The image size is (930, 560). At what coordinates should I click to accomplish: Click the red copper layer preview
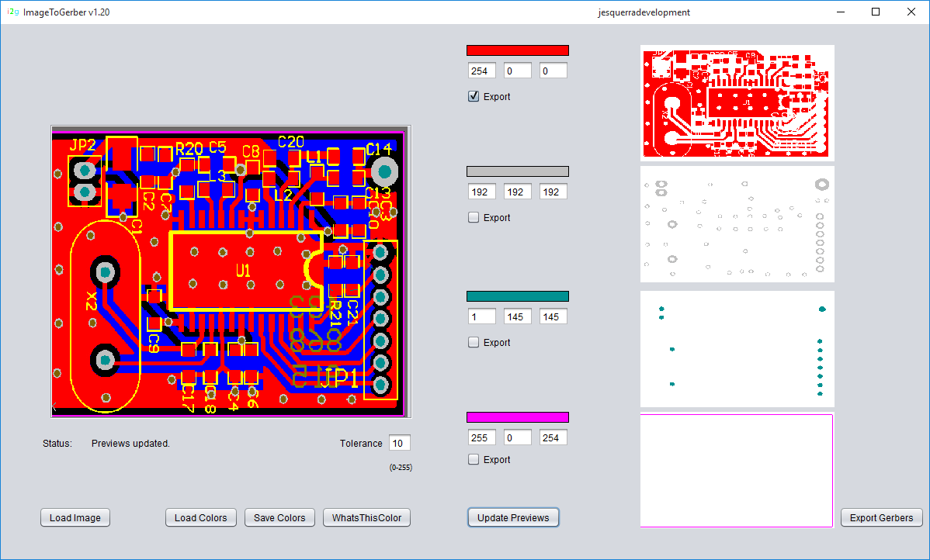click(x=737, y=102)
